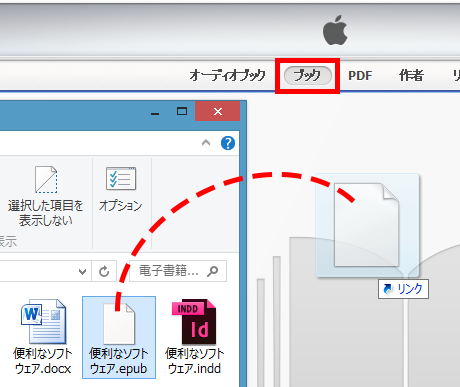The width and height of the screenshot is (460, 387).
Task: Open the オーディオブック tab in iTunes
Action: point(228,76)
